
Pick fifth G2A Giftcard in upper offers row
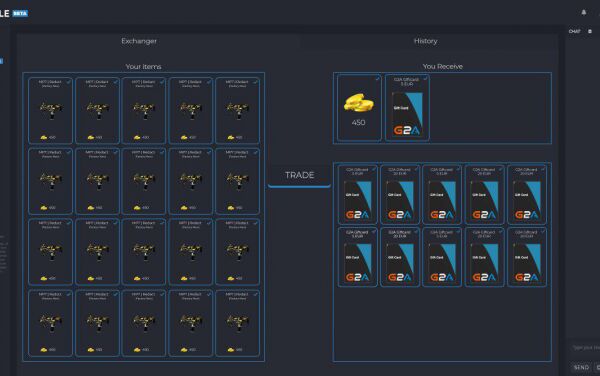[527, 194]
